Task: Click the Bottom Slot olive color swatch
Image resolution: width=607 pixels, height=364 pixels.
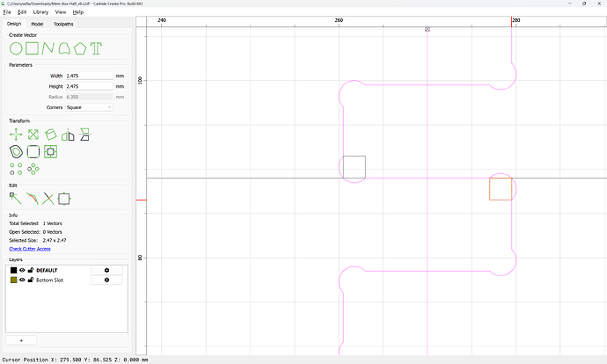Action: coord(13,280)
